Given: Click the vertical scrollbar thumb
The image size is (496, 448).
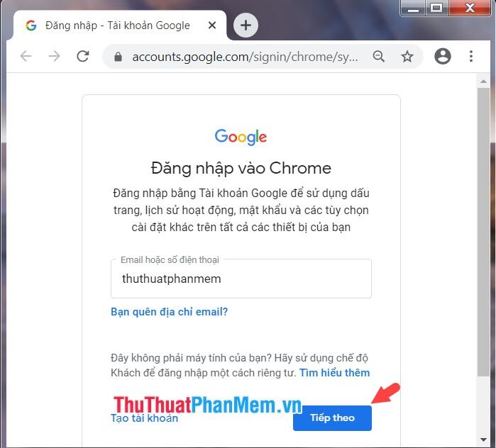Looking at the screenshot, I should tap(483, 233).
